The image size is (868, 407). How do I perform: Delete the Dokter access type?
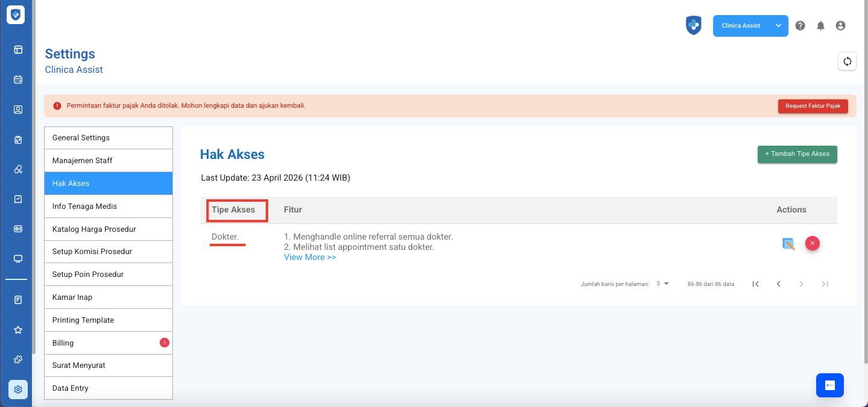(x=812, y=243)
